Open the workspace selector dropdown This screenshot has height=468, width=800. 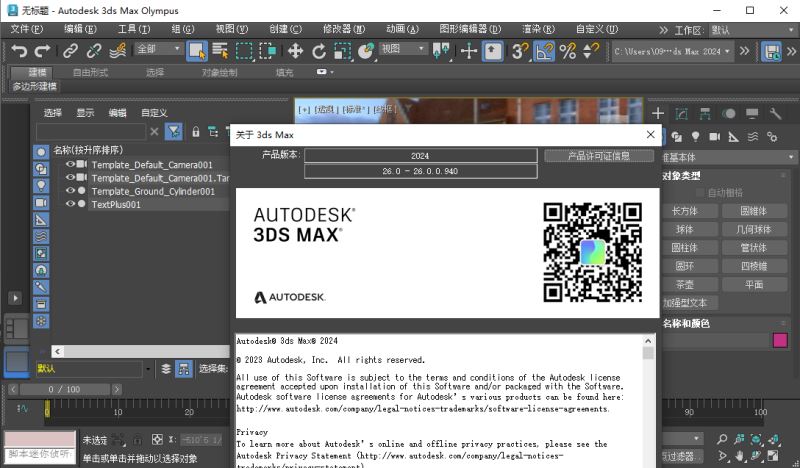tap(753, 31)
